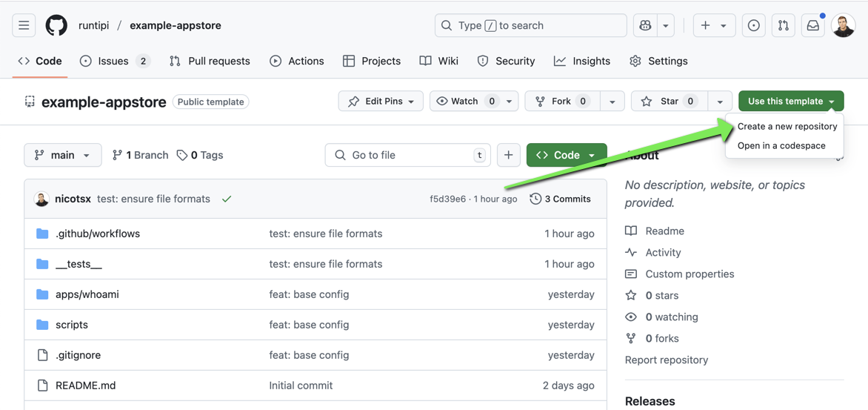This screenshot has height=410, width=868.
Task: Open the hamburger navigation menu
Action: tap(24, 25)
